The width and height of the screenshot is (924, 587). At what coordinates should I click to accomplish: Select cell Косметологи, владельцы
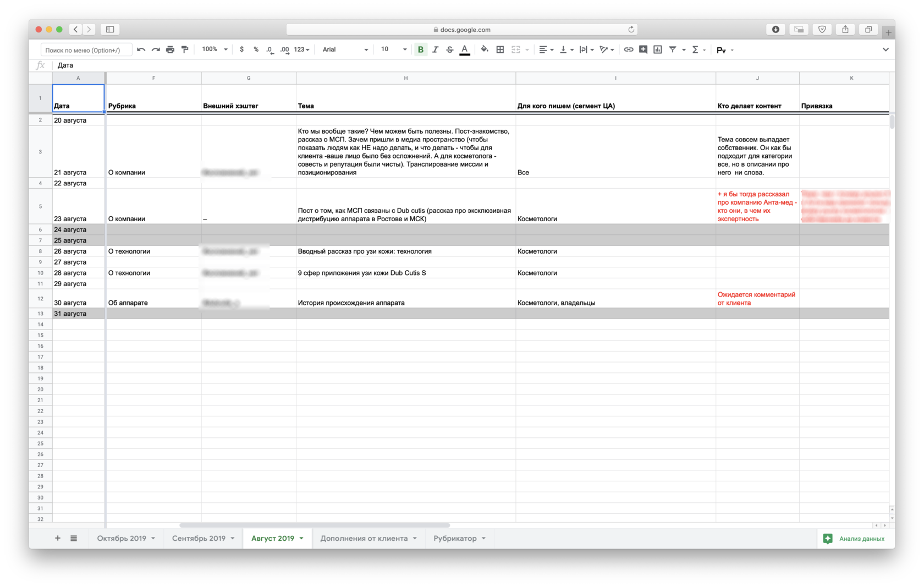tap(615, 299)
